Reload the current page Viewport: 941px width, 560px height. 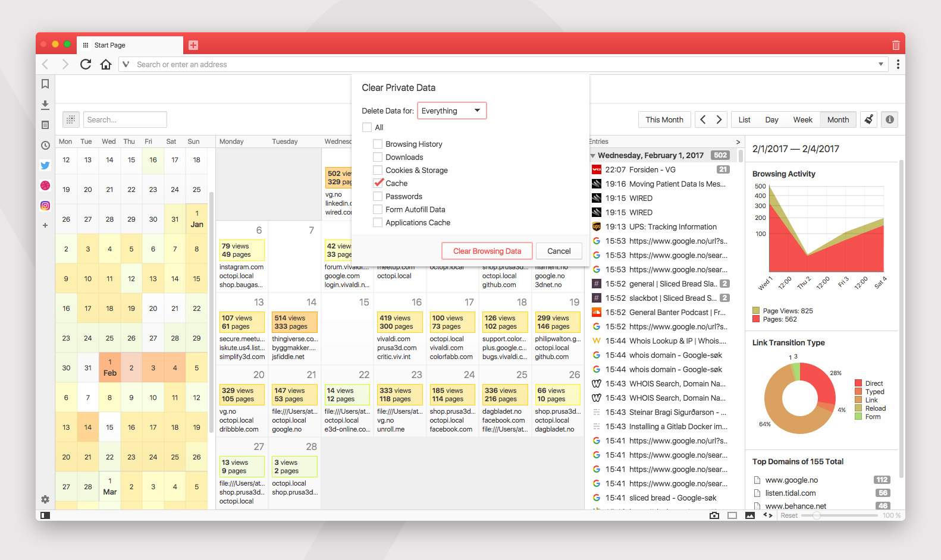pyautogui.click(x=86, y=64)
